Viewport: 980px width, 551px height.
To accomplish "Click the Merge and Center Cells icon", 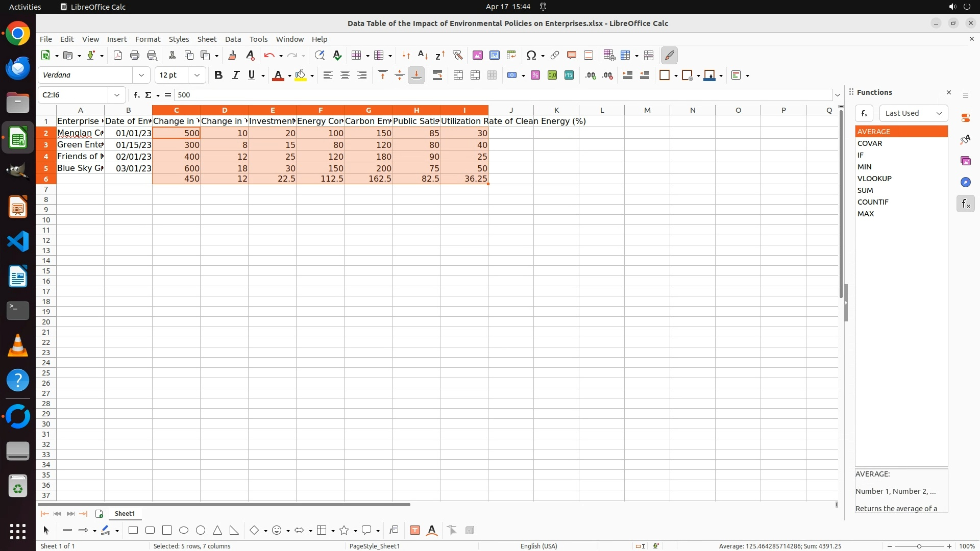I will click(458, 75).
